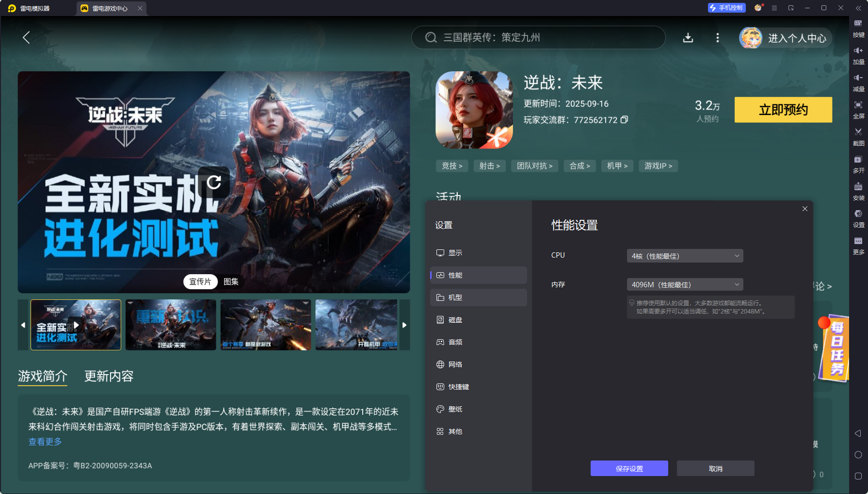Screen dimensions: 868x494
Task: Click the 手机控制 phone control button
Action: (x=726, y=8)
